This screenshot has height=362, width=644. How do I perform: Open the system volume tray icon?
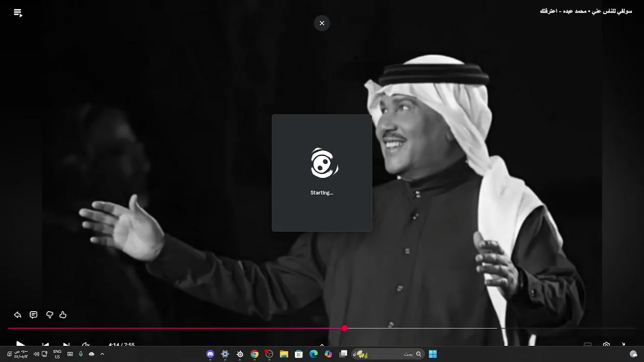pyautogui.click(x=36, y=354)
